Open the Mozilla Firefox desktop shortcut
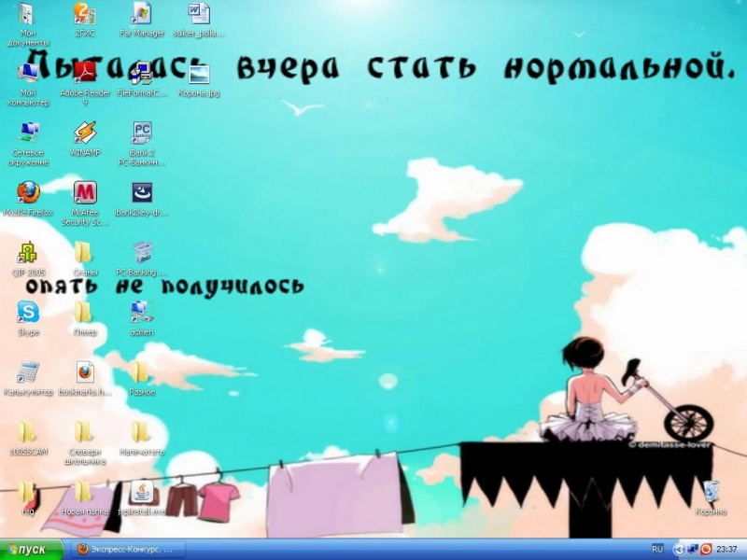 tap(28, 193)
